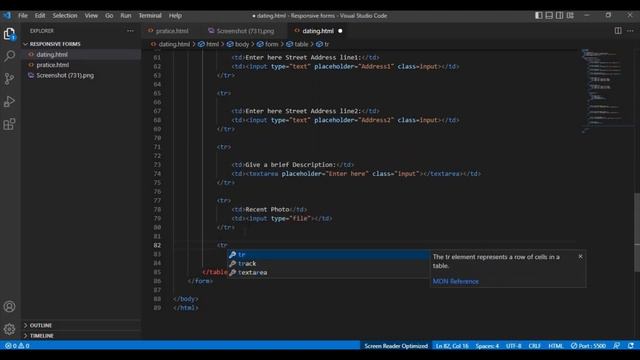Open the Explorer view in activity bar
This screenshot has height=360, width=640.
[9, 34]
